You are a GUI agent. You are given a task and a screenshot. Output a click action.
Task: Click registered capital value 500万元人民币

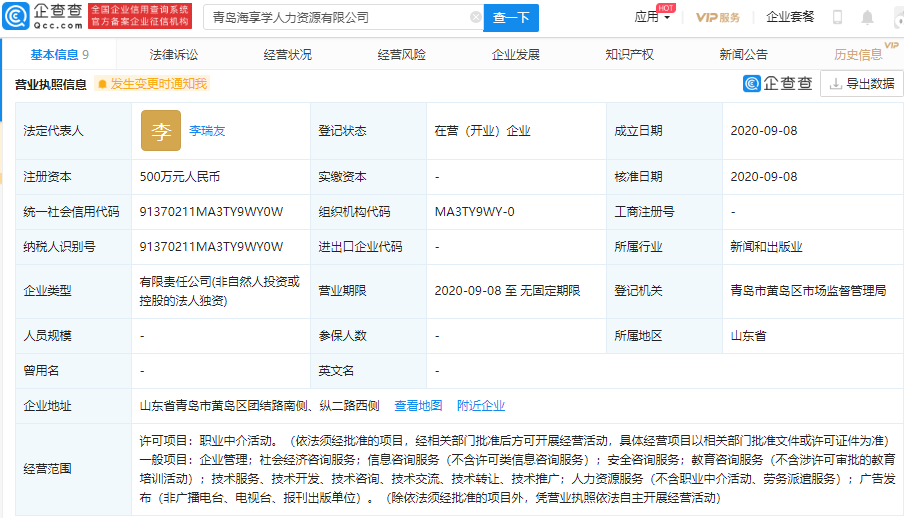tap(180, 177)
